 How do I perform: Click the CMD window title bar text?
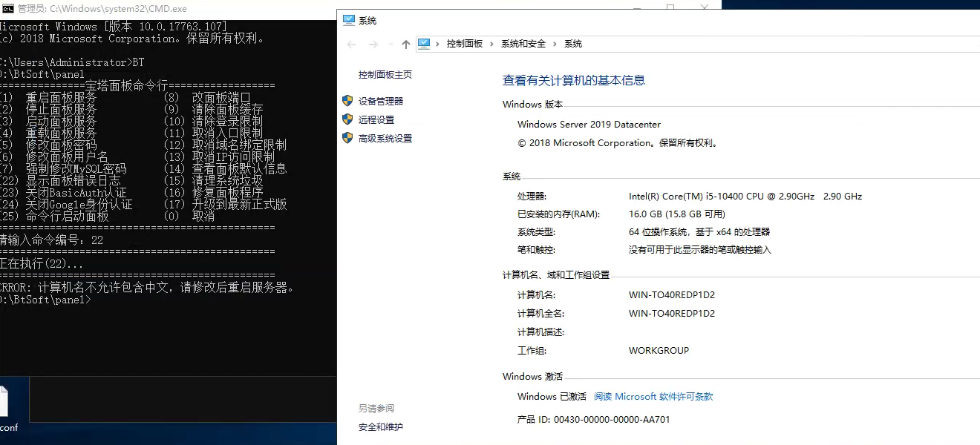(102, 8)
